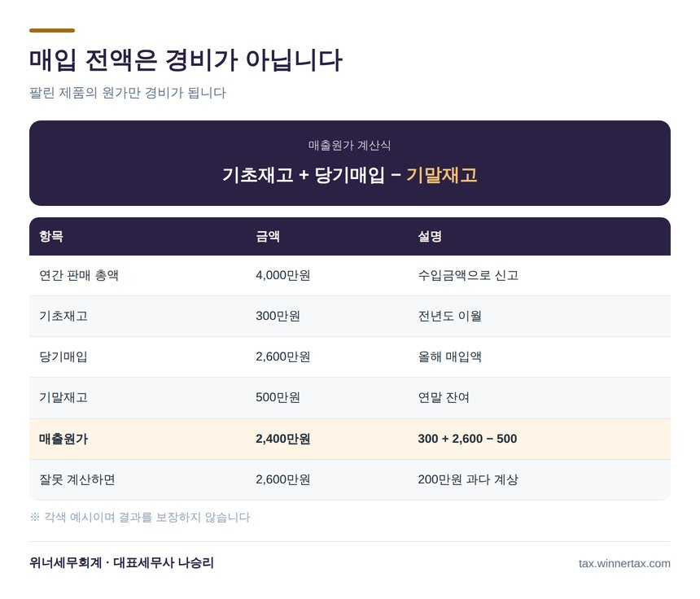Viewport: 700px width, 599px height.
Task: Click '2,600만원' in the 당기매입 row
Action: click(x=283, y=356)
